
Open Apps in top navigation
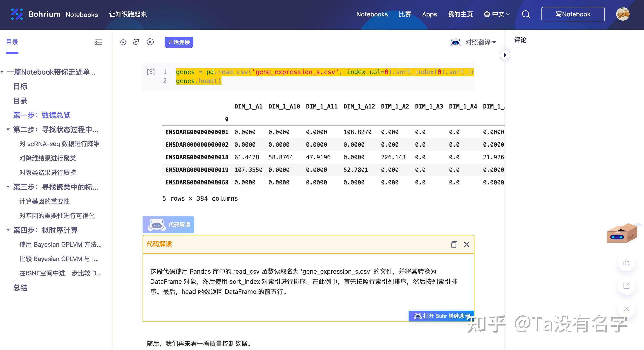429,14
